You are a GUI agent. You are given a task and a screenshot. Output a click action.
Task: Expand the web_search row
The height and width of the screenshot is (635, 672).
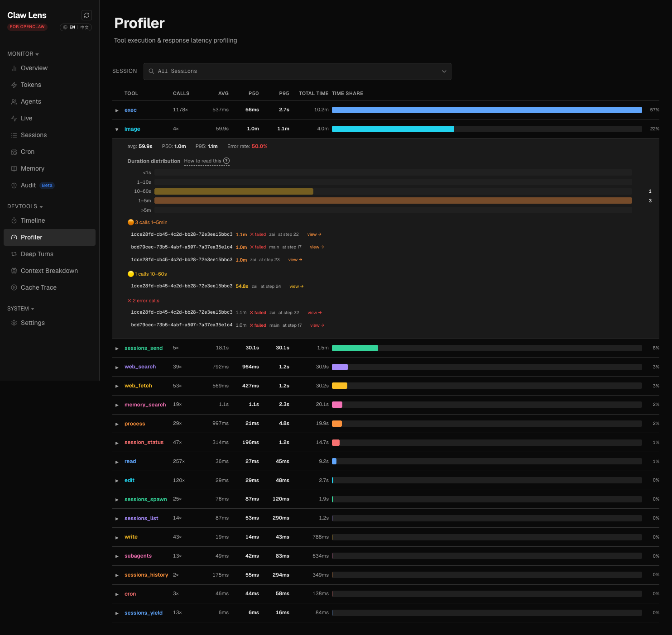click(x=117, y=367)
